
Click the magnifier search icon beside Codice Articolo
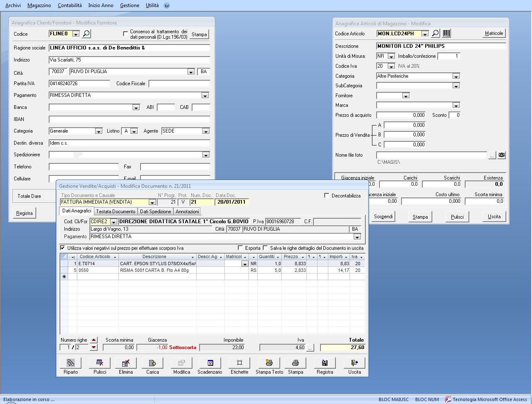click(x=435, y=33)
